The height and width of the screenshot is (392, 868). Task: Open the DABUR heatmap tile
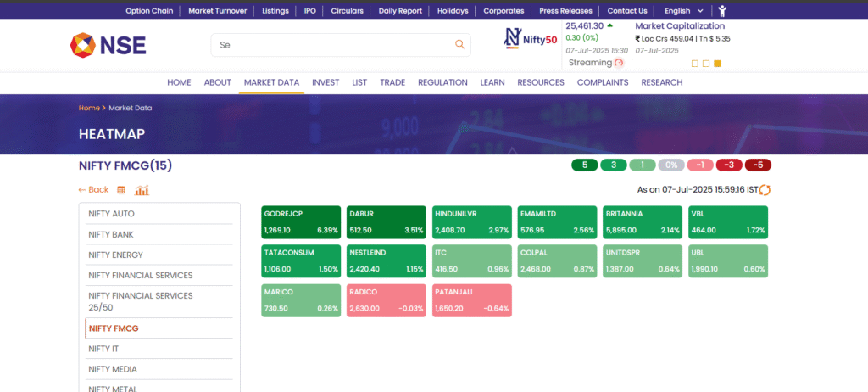(x=387, y=222)
